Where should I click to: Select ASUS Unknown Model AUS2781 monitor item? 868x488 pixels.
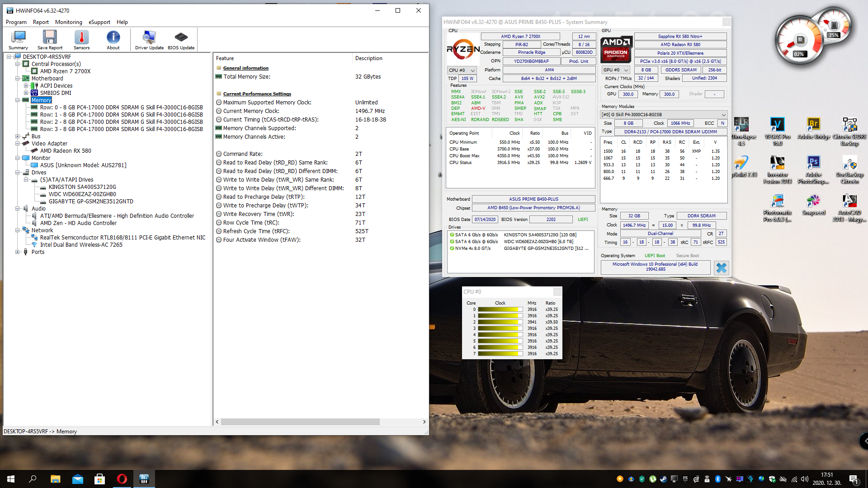(x=83, y=165)
